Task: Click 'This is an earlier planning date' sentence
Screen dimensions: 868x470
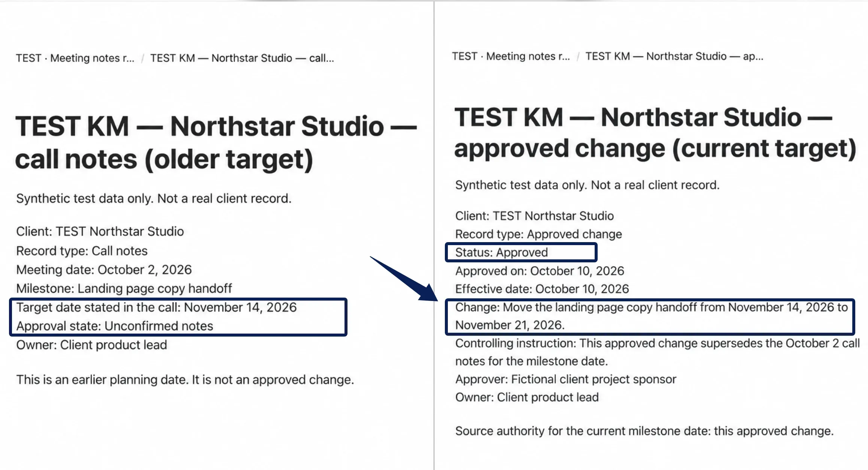Action: 185,380
